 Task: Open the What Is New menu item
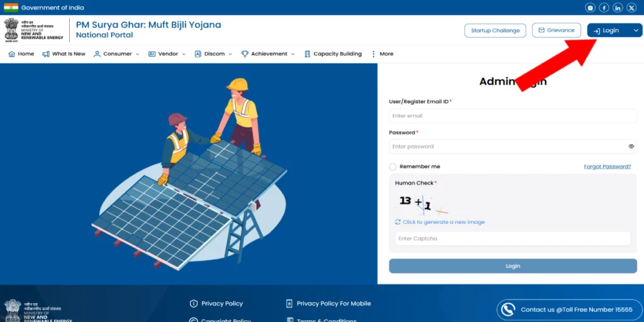click(x=64, y=54)
